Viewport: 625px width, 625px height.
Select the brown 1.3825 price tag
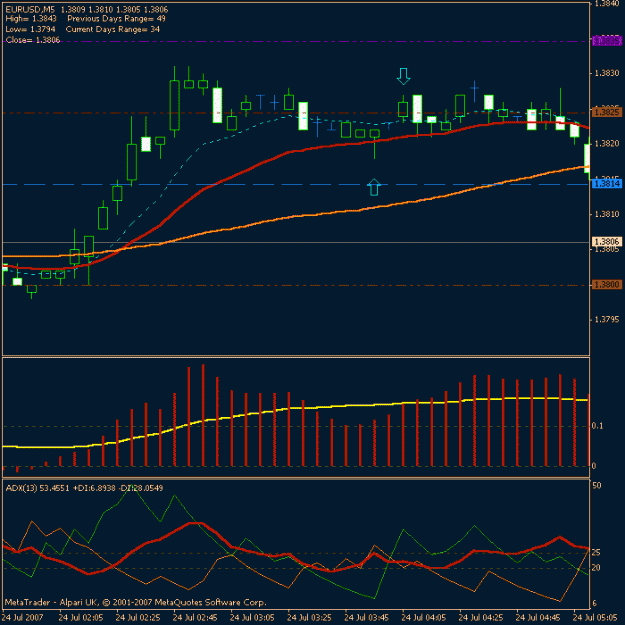pyautogui.click(x=607, y=112)
